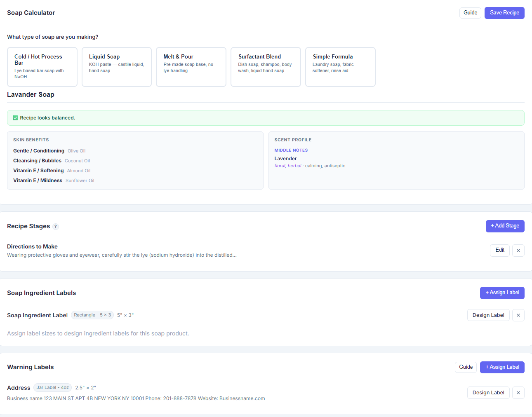Screen dimensions: 532x417
Task: Select the Surfactant Blend option
Action: coord(266,67)
